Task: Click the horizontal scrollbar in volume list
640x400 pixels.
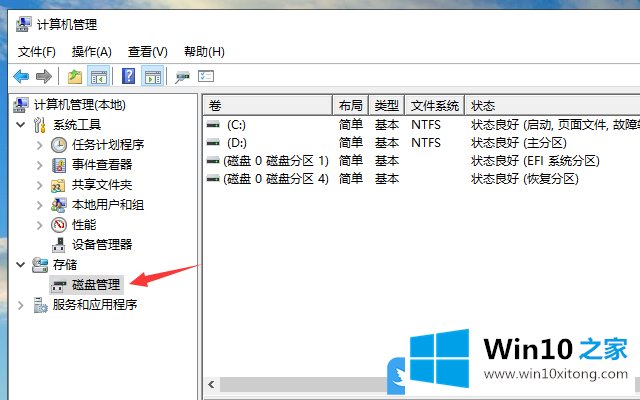Action: (x=300, y=384)
